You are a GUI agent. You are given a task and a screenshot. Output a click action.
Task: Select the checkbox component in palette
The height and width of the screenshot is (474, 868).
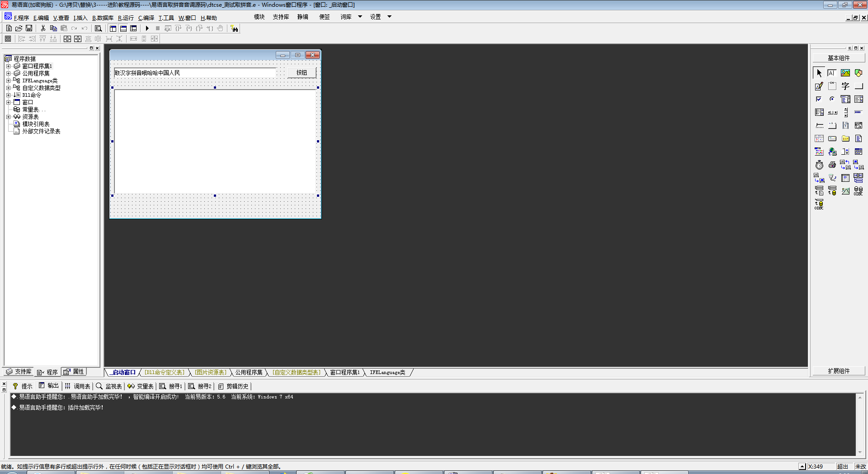click(819, 99)
